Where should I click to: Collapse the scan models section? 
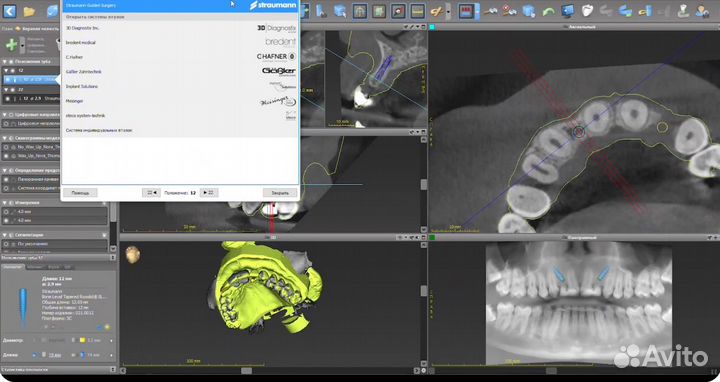tap(5, 138)
